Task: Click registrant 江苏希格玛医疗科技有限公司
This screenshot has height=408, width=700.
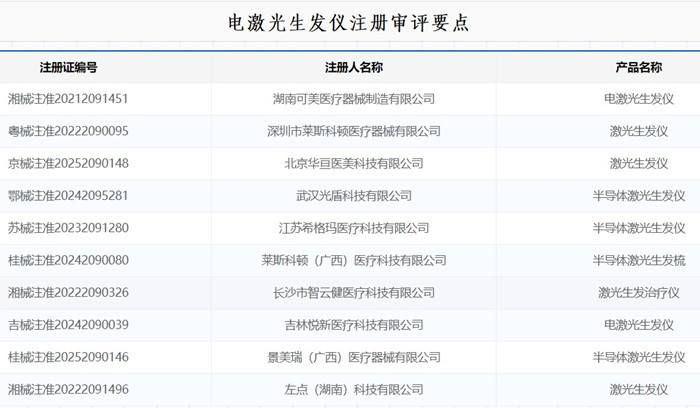Action: (354, 228)
